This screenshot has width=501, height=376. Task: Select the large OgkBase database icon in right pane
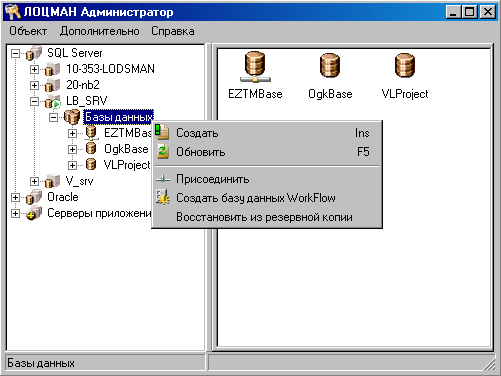pyautogui.click(x=330, y=65)
